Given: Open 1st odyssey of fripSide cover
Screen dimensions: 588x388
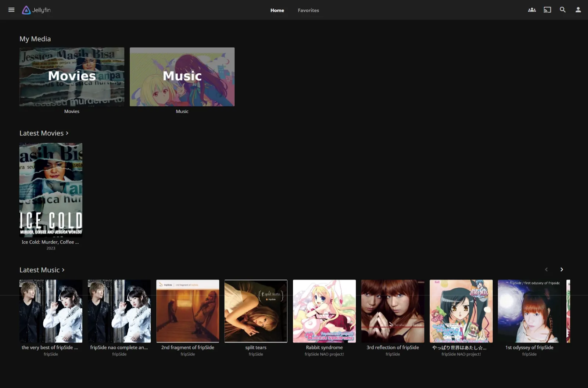Looking at the screenshot, I should click(529, 311).
